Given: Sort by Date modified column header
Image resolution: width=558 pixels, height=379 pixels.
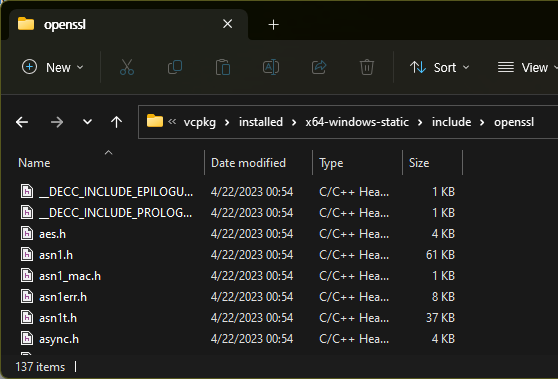Looking at the screenshot, I should [x=248, y=163].
